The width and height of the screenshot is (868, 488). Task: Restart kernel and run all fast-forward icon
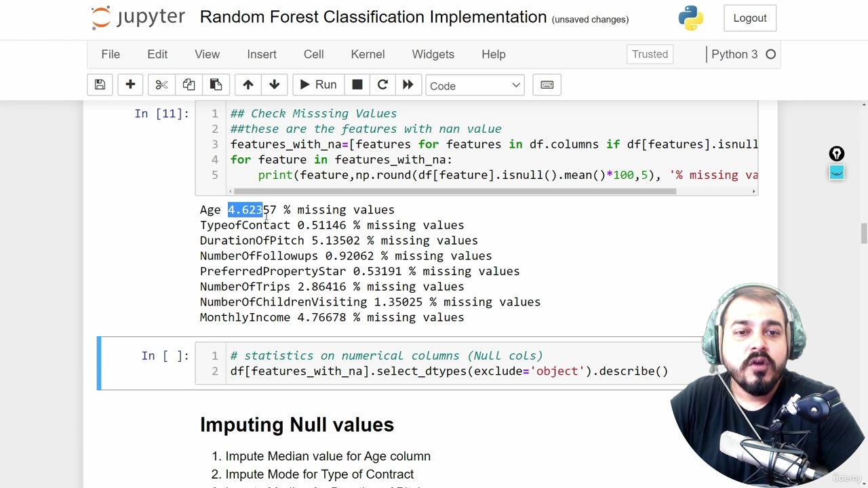pos(408,85)
